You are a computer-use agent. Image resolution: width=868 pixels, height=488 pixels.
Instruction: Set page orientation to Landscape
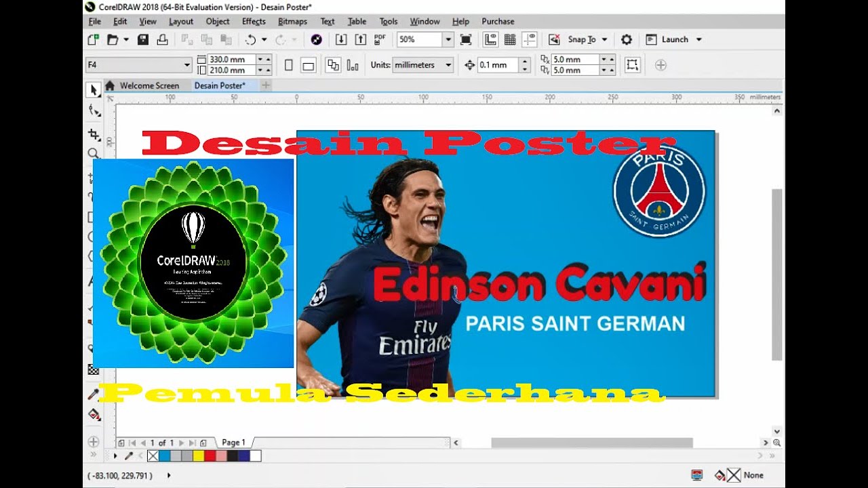click(x=308, y=65)
